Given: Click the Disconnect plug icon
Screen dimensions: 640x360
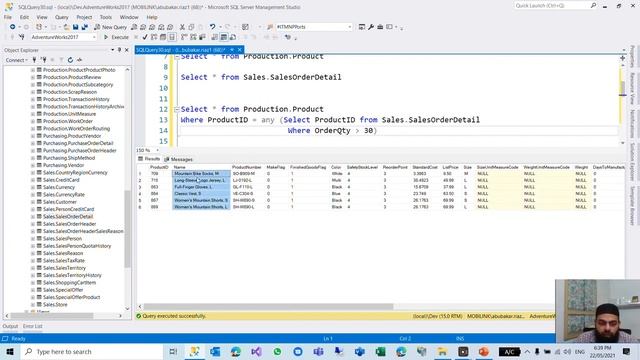Looking at the screenshot, I should click(x=44, y=60).
